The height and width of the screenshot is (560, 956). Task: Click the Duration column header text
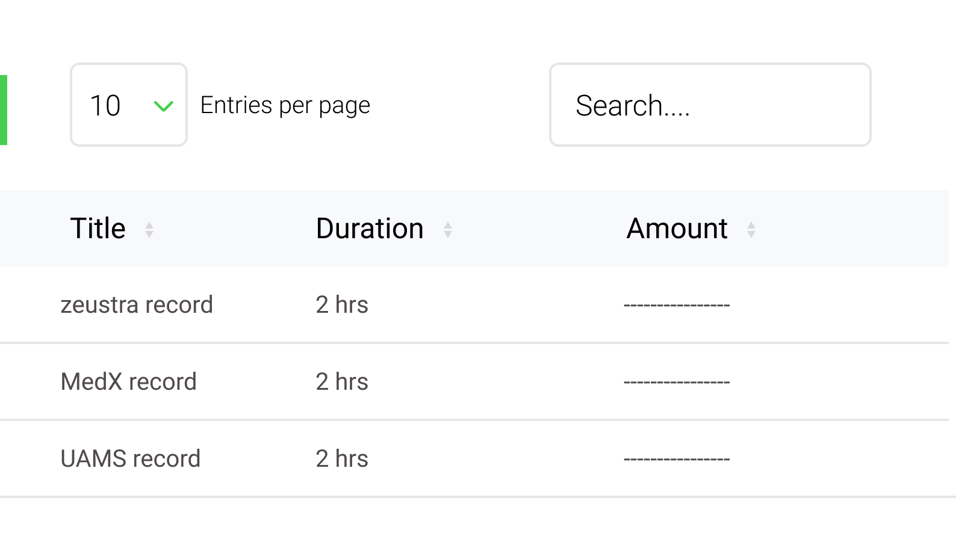pyautogui.click(x=370, y=229)
